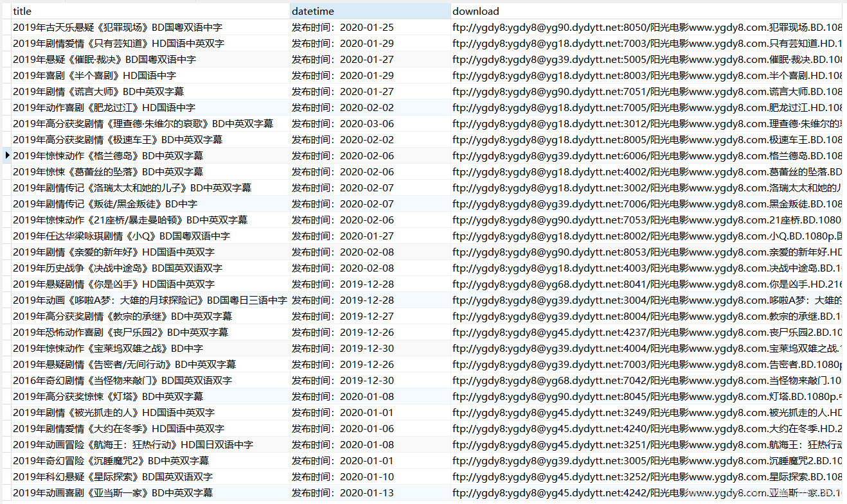Screen dimensions: 847x504
Task: Sort by the title column header
Action: (x=150, y=11)
